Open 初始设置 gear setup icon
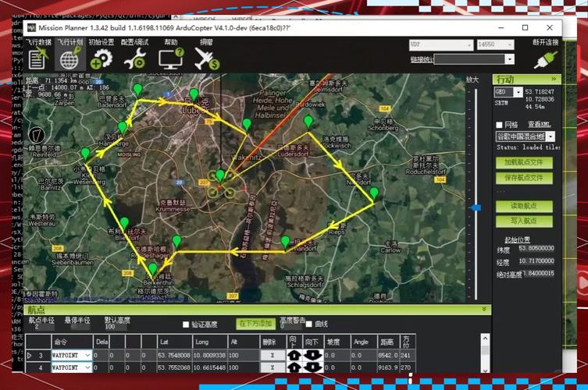This screenshot has width=588, height=390. (x=101, y=56)
